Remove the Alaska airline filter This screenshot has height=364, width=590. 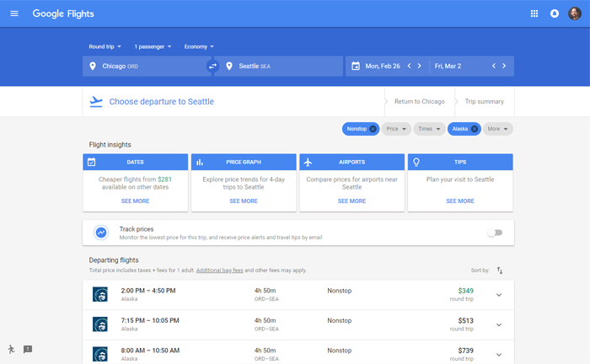click(x=475, y=129)
